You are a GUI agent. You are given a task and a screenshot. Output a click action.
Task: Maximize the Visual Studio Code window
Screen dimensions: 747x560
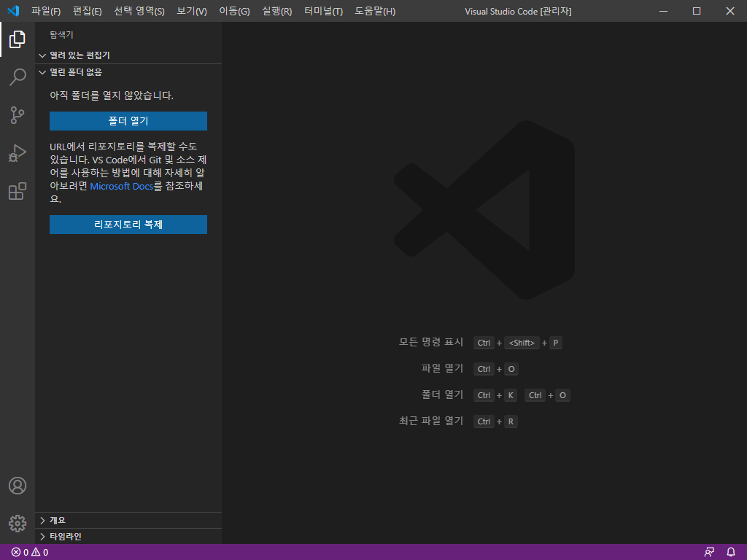pos(697,11)
